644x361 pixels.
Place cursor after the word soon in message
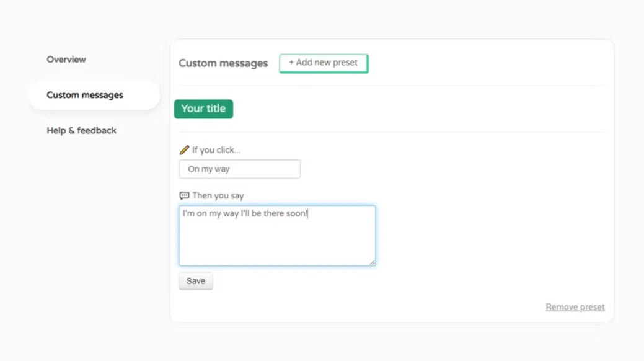tap(307, 213)
